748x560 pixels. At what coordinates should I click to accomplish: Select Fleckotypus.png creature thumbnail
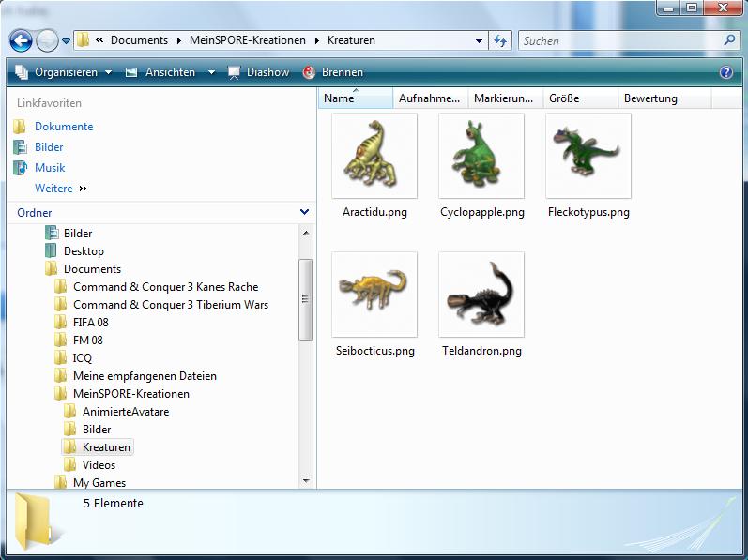(588, 156)
